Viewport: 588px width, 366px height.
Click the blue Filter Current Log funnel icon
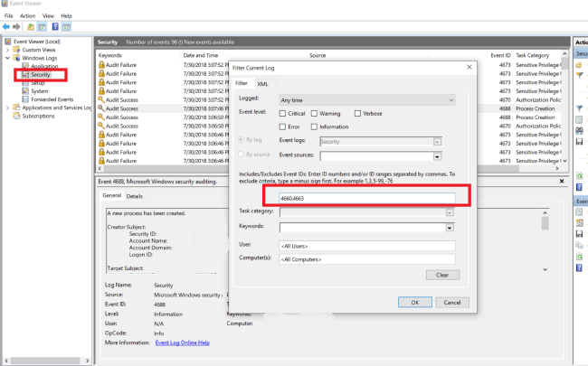[x=579, y=108]
